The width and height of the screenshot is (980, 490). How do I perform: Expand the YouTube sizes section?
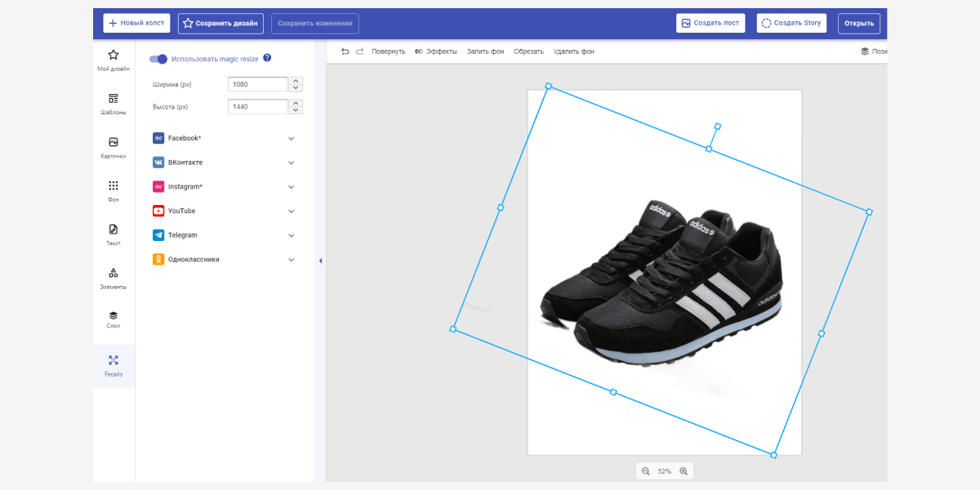click(x=224, y=211)
